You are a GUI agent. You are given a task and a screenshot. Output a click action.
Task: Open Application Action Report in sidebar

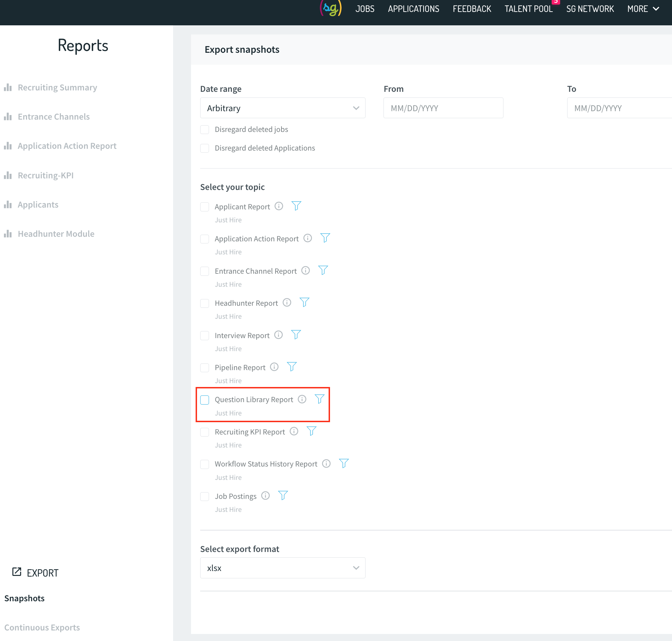(x=67, y=146)
